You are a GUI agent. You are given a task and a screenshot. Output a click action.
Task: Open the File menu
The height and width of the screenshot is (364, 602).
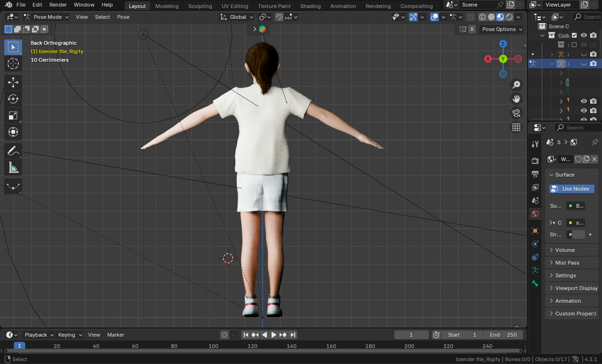(x=21, y=5)
